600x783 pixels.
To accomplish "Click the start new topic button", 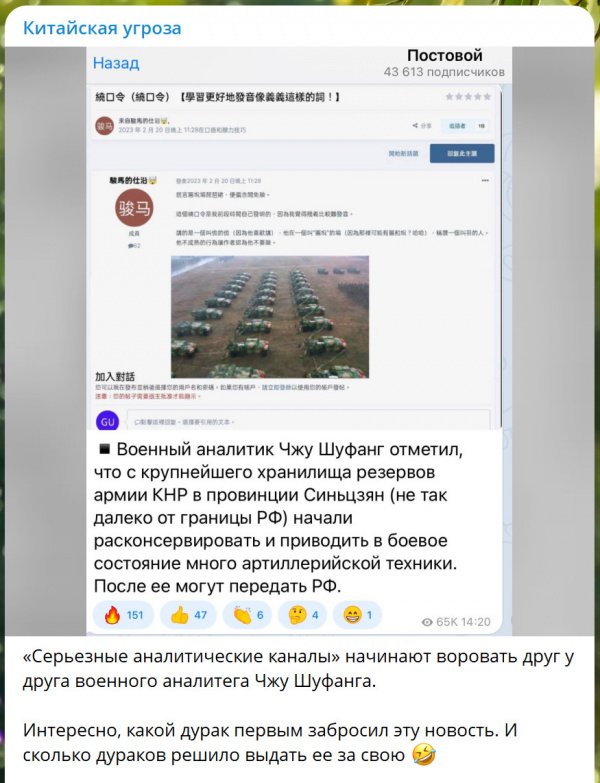I will click(403, 153).
